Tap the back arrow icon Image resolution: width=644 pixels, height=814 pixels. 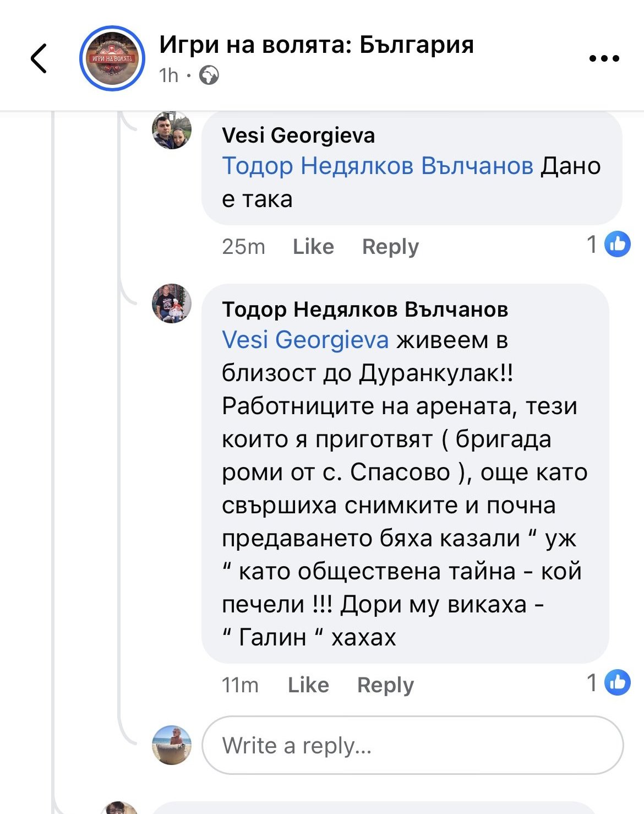pyautogui.click(x=39, y=58)
